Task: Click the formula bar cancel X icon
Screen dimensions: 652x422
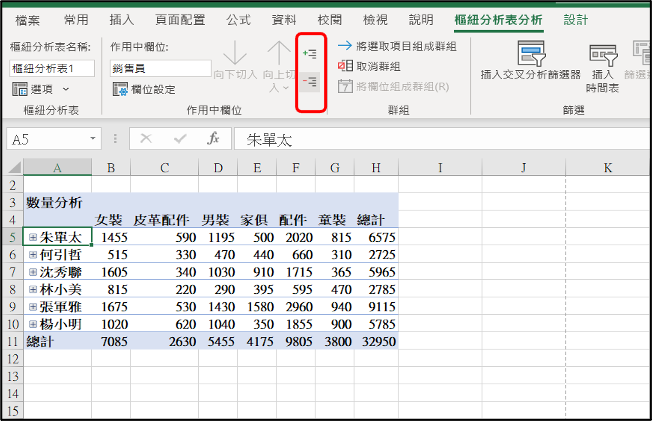Action: point(146,138)
